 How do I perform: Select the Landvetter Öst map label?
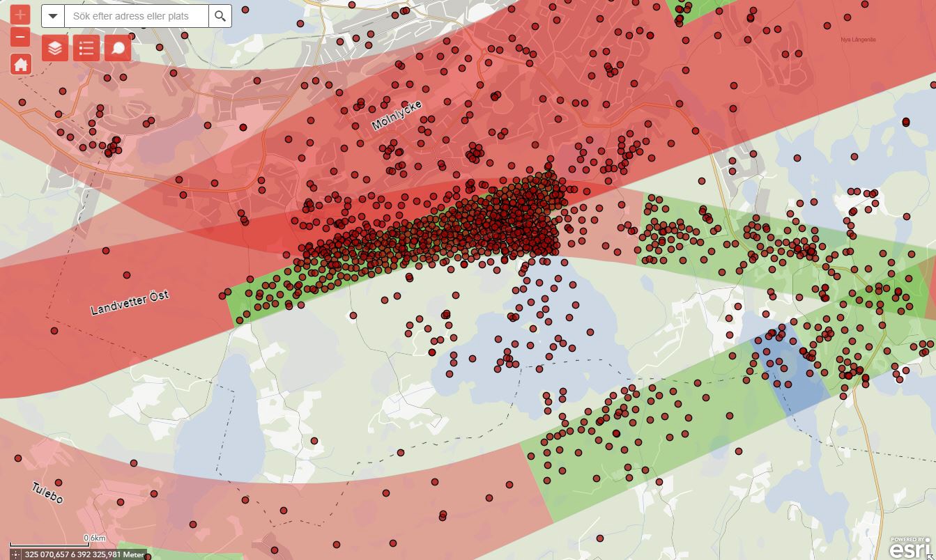click(130, 302)
